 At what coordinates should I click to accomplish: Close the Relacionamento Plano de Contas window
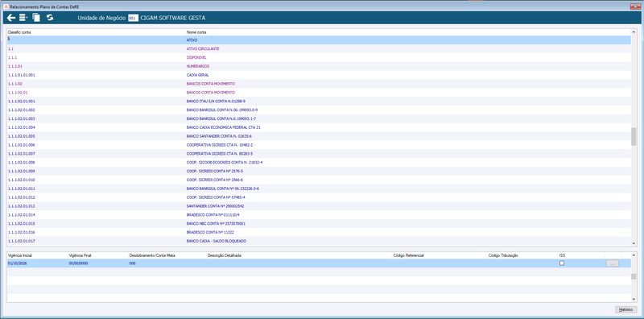(635, 6)
